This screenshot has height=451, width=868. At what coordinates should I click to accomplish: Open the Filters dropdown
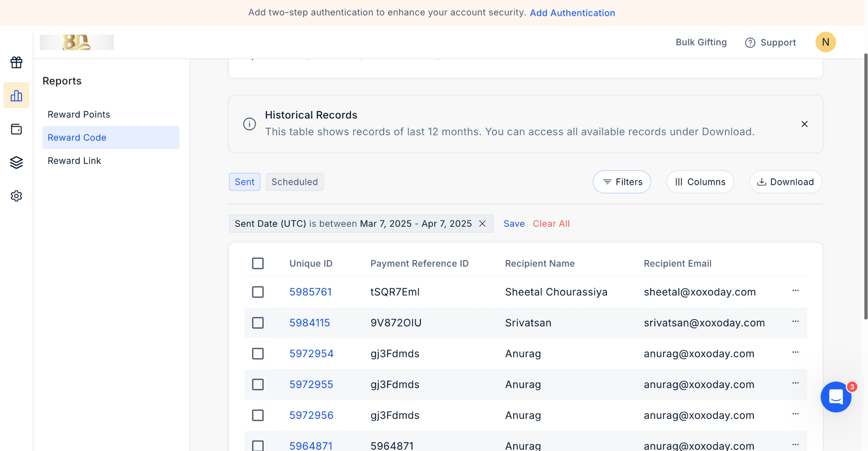[622, 182]
